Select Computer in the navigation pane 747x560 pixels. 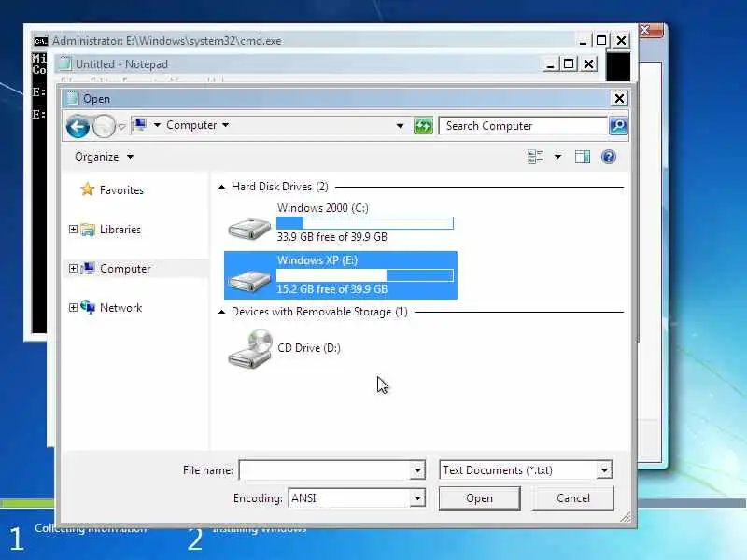(x=125, y=269)
